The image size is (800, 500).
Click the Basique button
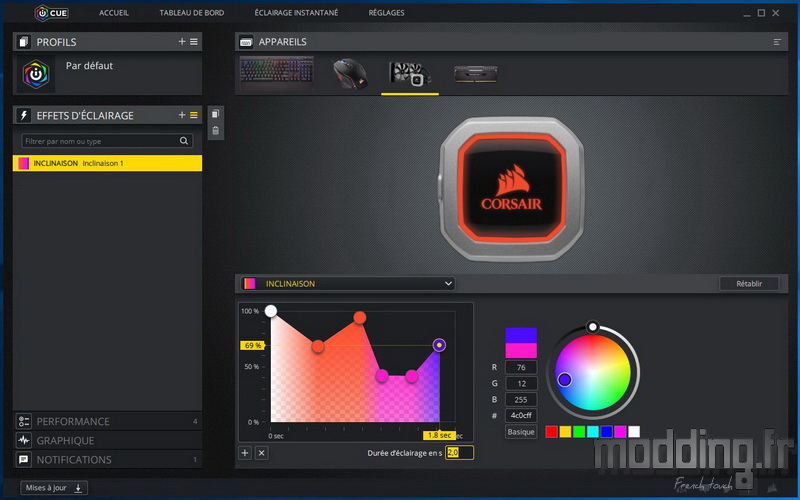tap(521, 432)
